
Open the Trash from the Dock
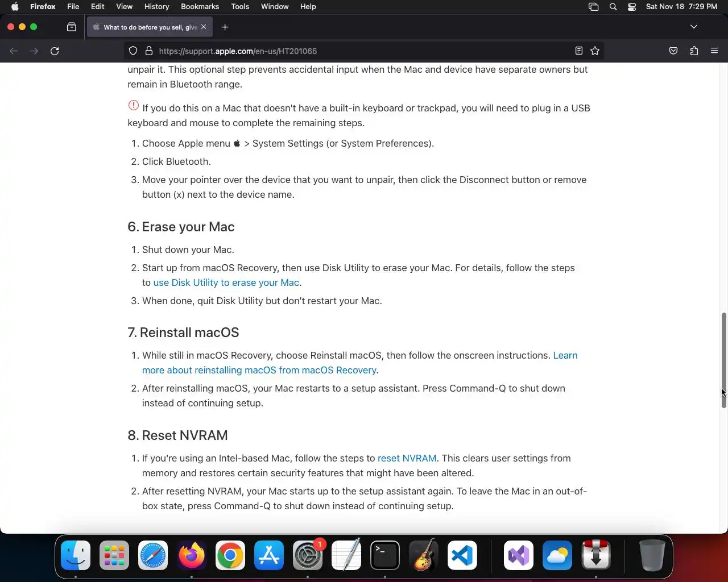pos(652,555)
